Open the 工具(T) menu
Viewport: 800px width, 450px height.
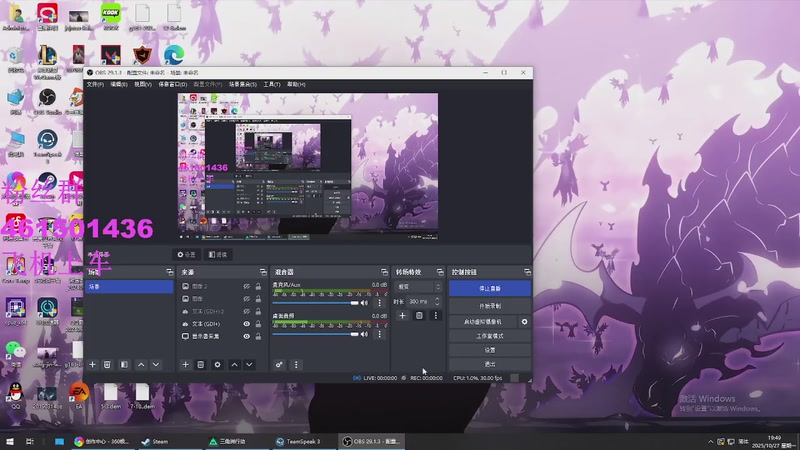[x=272, y=84]
